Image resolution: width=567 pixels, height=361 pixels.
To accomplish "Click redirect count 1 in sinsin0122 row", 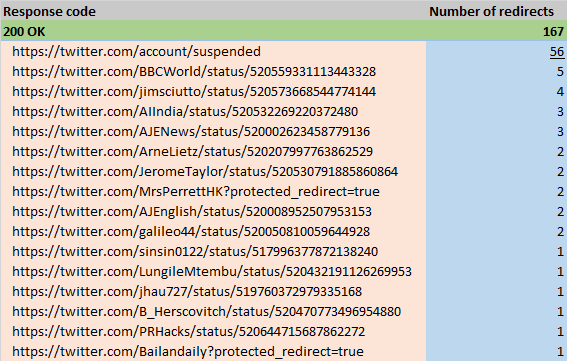I will [560, 251].
